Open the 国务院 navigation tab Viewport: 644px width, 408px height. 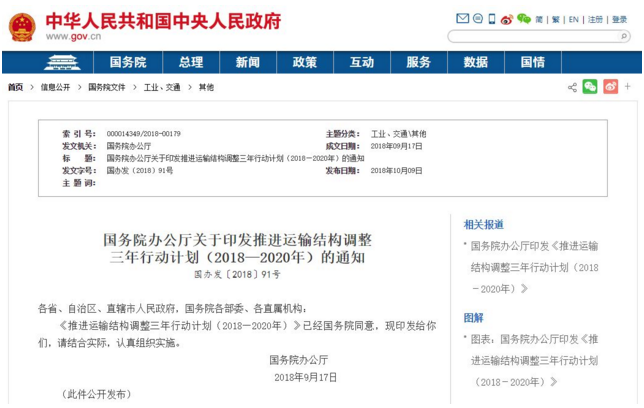coord(128,62)
